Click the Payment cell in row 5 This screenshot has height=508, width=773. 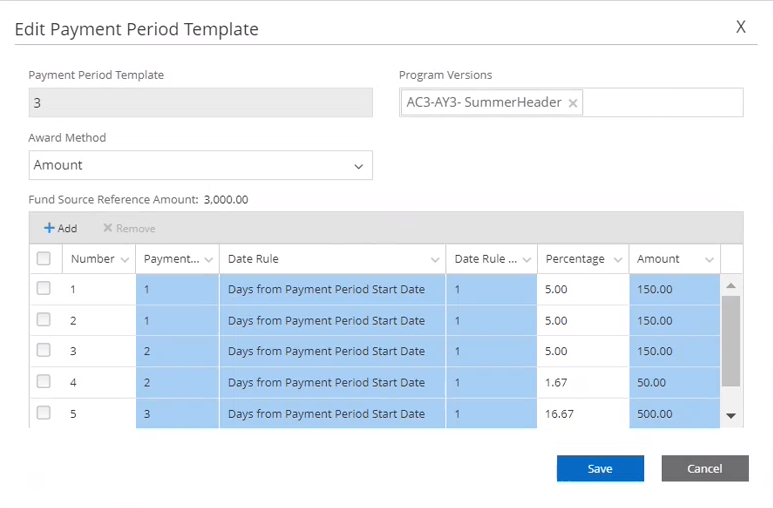tap(177, 413)
